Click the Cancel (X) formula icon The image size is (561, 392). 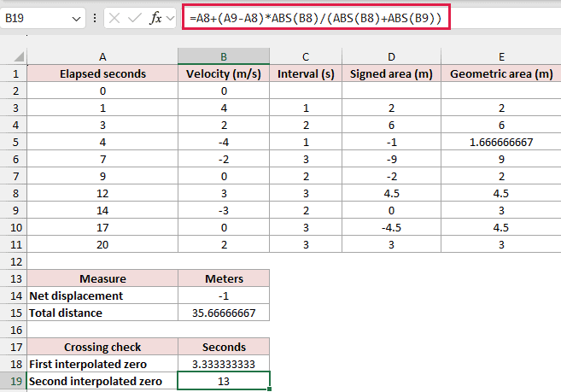114,18
